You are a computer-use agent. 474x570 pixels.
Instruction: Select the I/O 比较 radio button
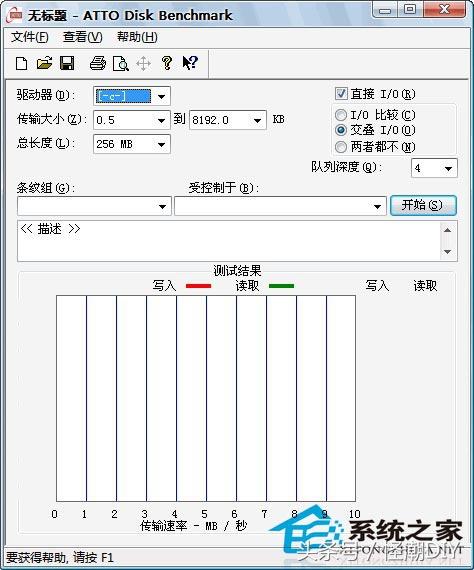(x=341, y=115)
